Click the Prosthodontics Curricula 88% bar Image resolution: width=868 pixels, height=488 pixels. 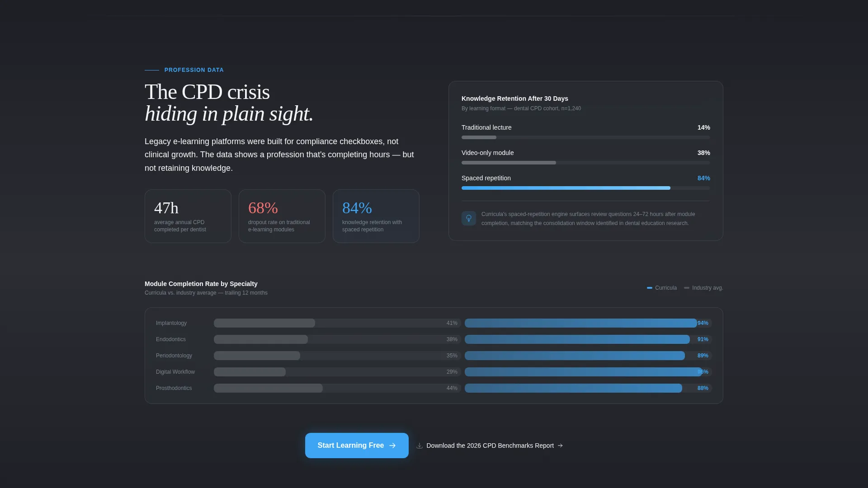click(588, 388)
